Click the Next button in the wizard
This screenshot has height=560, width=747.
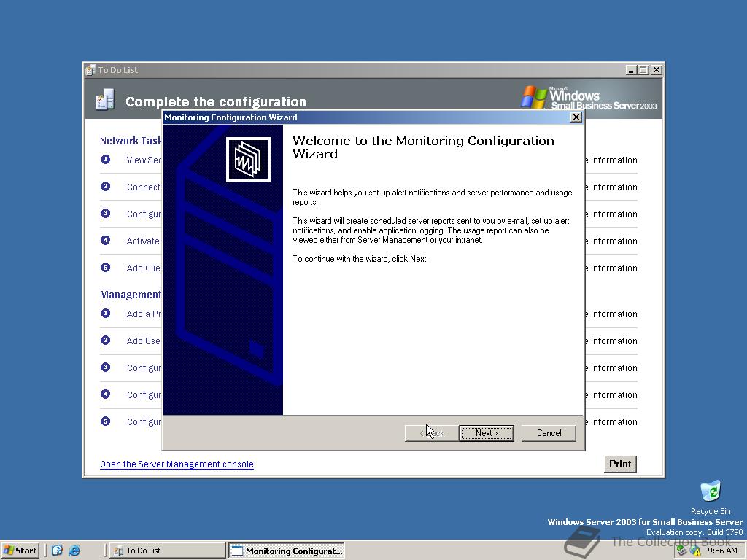point(487,433)
